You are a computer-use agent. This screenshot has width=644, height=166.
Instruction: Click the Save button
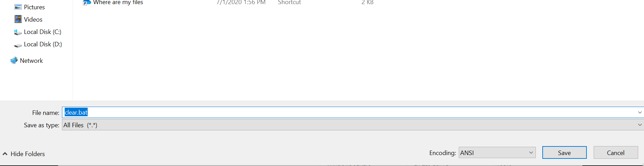coord(564,153)
